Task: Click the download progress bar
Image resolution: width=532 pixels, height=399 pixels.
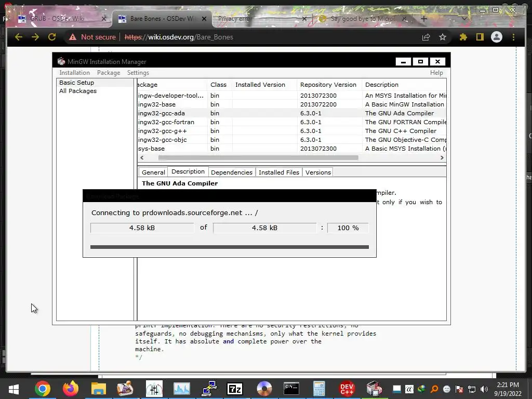Action: (x=229, y=247)
